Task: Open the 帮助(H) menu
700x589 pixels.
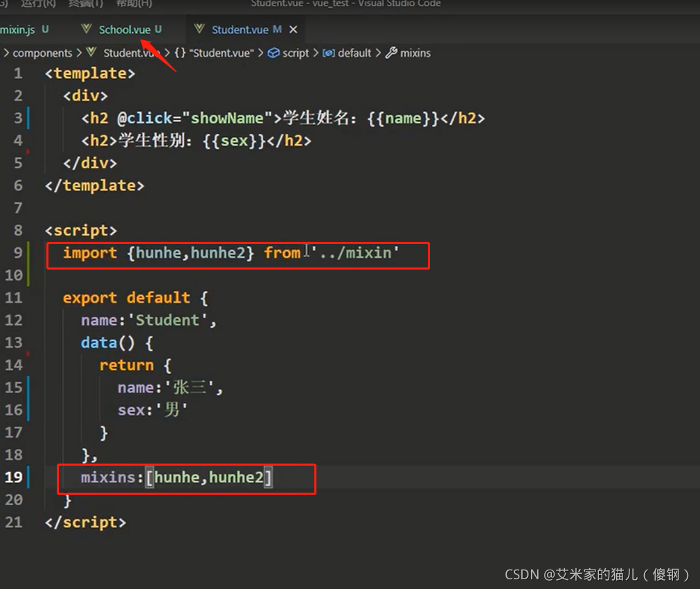Action: pyautogui.click(x=134, y=3)
